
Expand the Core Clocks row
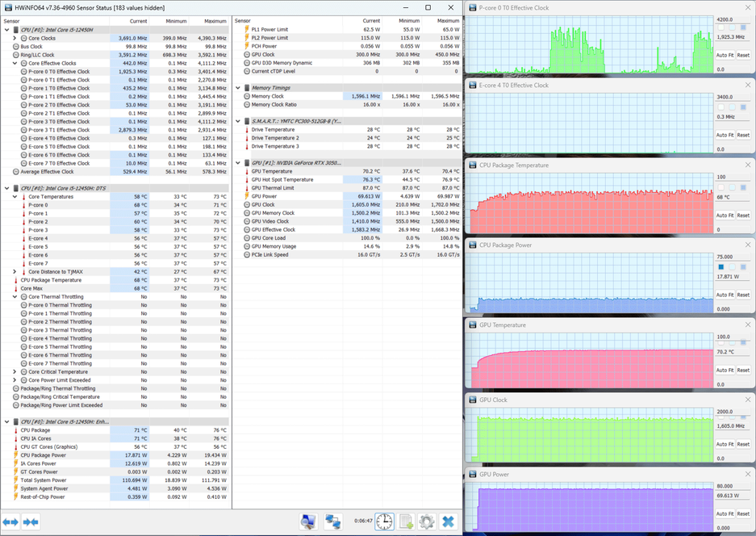pyautogui.click(x=15, y=38)
